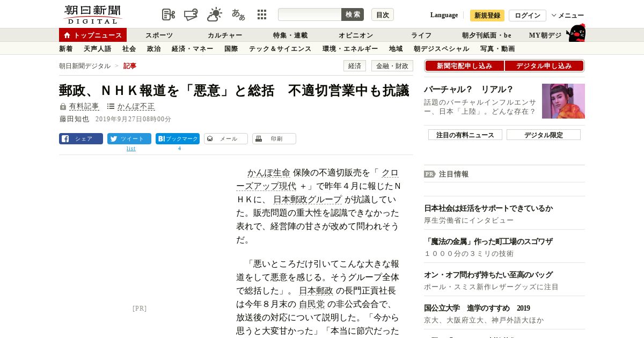Open 環境・エネルギー sub-navigation item

tap(350, 49)
